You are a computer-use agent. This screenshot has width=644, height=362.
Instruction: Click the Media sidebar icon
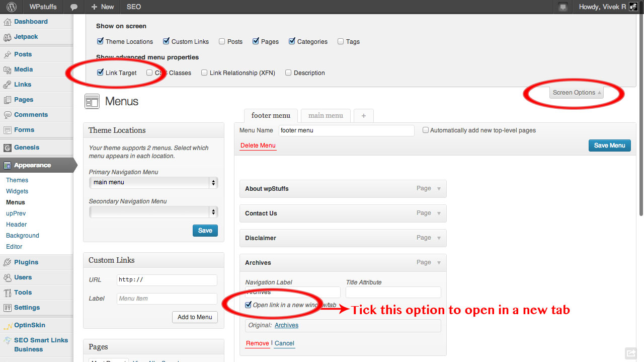[7, 69]
